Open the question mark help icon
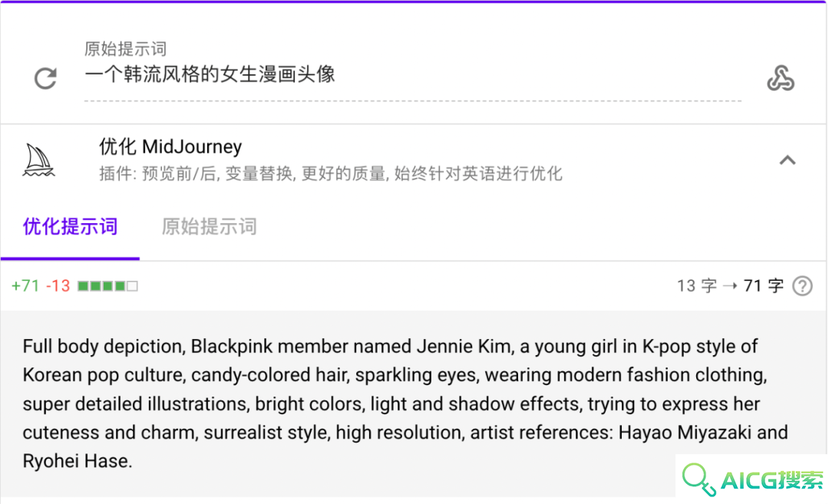 802,286
